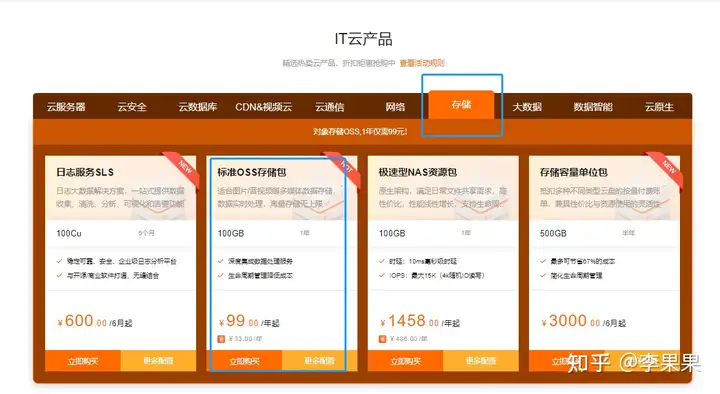This screenshot has height=394, width=720.
Task: Click 立即购买 on 极速型NAS资源包 card
Action: click(x=405, y=361)
